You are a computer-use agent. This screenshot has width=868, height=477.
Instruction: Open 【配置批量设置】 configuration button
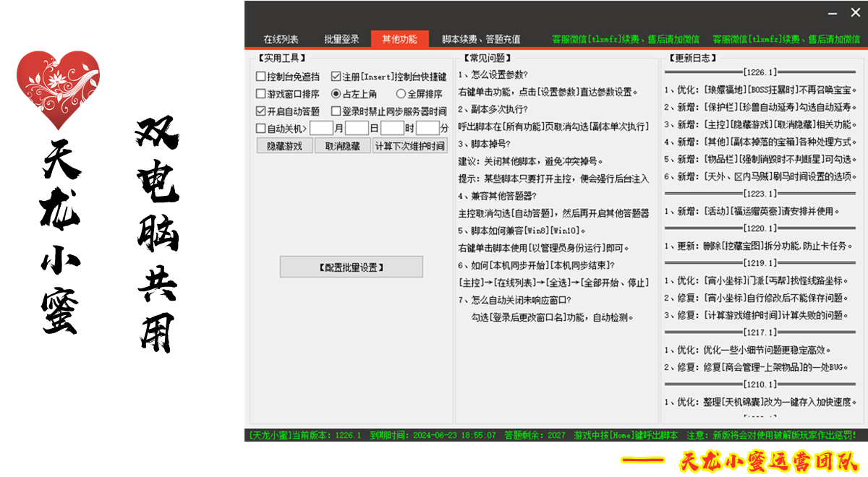click(x=351, y=267)
